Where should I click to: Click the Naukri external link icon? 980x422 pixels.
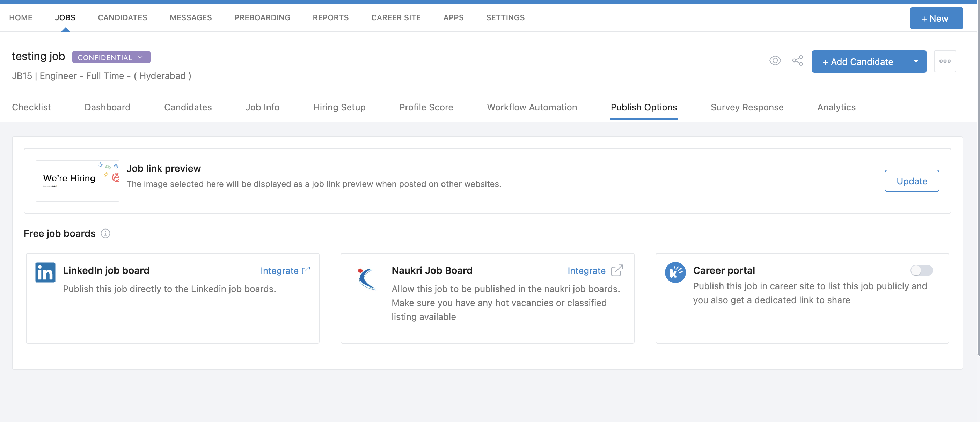point(617,270)
